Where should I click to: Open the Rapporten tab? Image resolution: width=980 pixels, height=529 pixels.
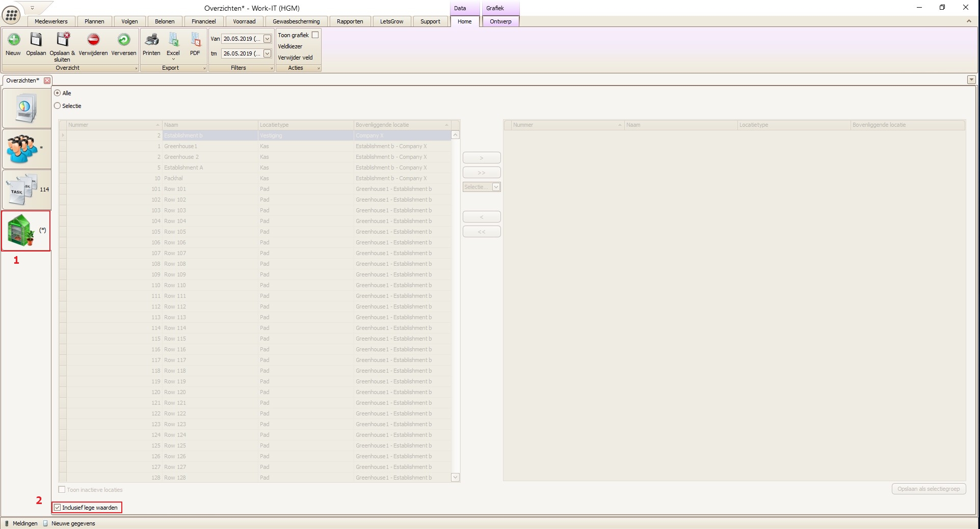point(350,21)
